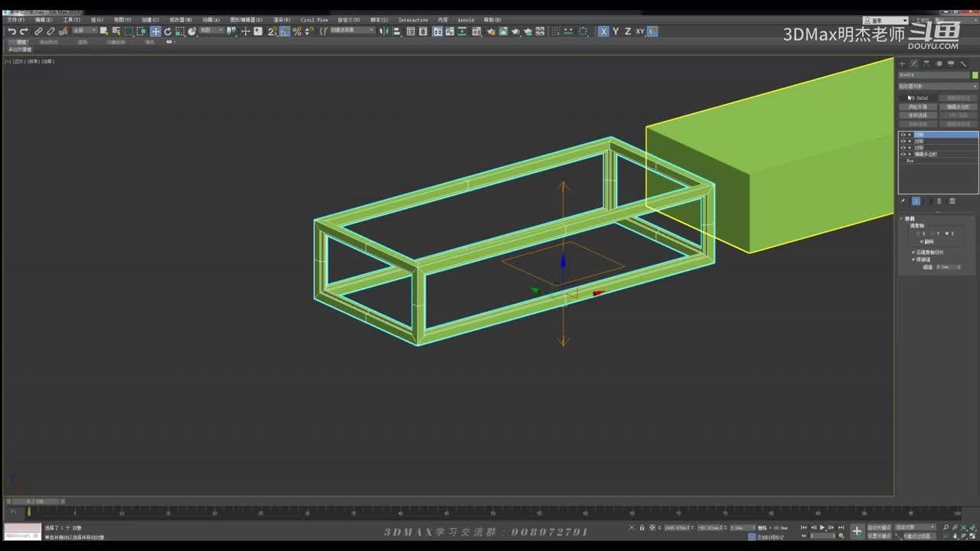Open the modifier list dropdown
Viewport: 980px width, 551px height.
[937, 86]
